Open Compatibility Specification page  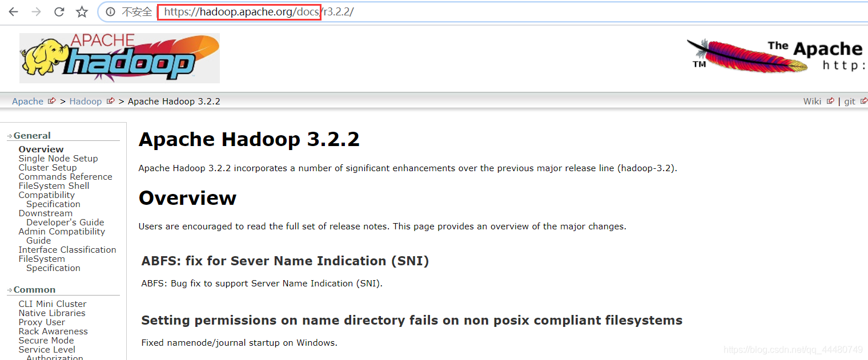(x=49, y=200)
